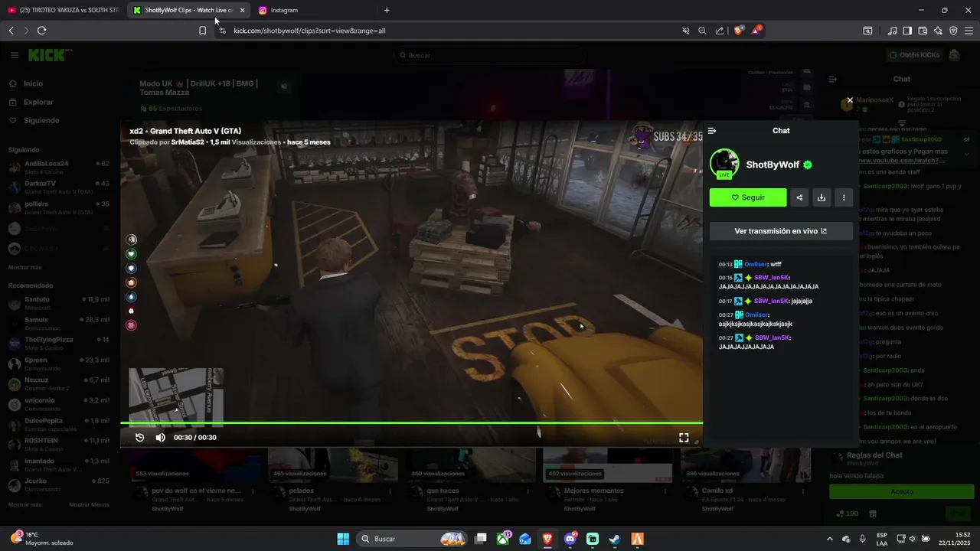Click the Kick logo
This screenshot has height=551, width=980.
point(49,55)
